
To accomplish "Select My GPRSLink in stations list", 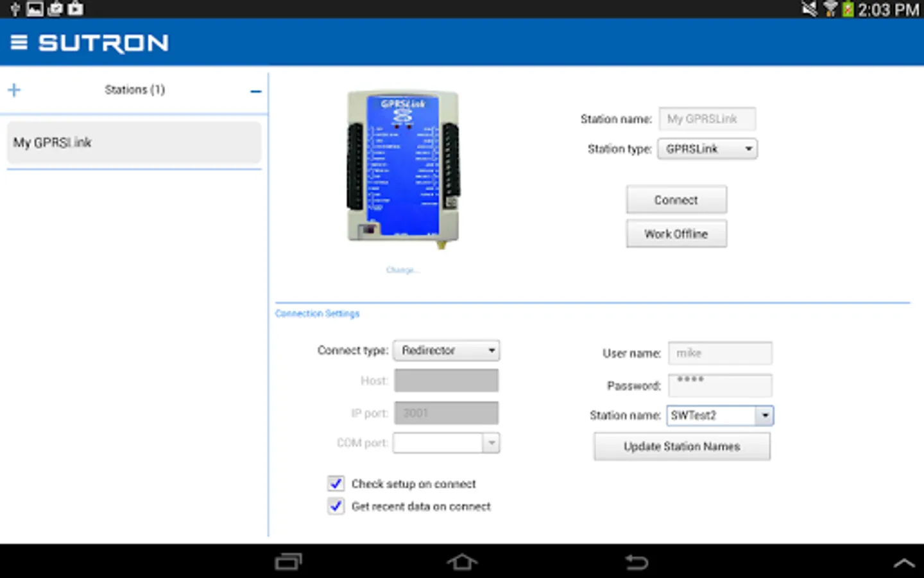I will point(134,143).
